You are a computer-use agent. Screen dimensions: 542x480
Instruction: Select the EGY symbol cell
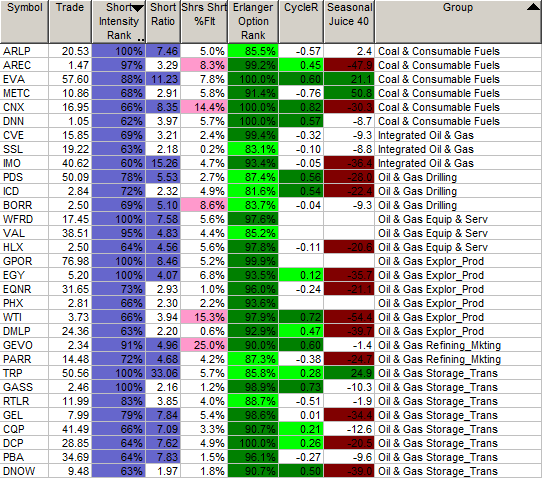24,275
